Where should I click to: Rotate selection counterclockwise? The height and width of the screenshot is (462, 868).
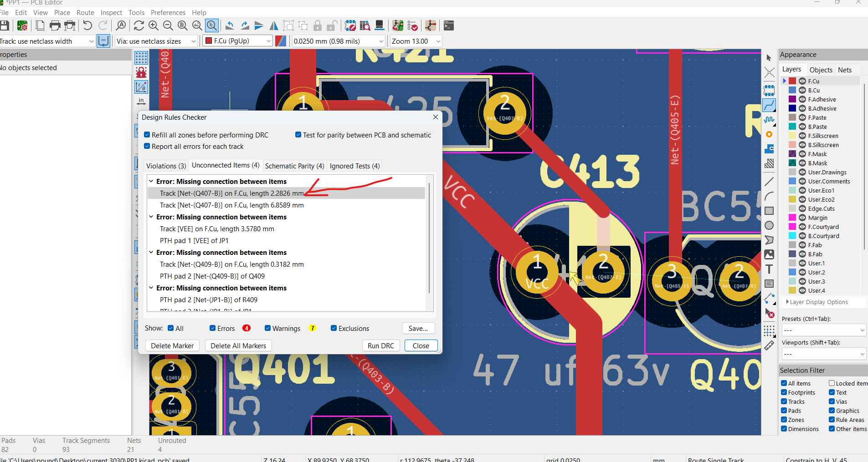[230, 25]
